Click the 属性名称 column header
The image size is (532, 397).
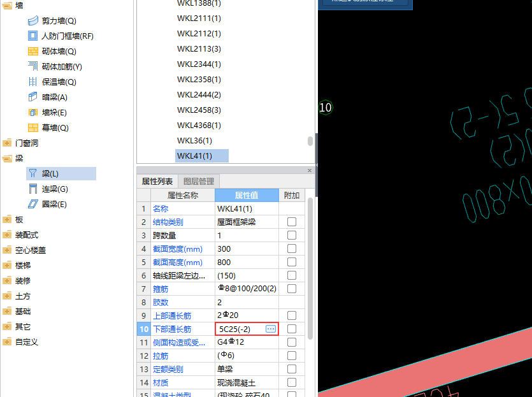tap(182, 196)
